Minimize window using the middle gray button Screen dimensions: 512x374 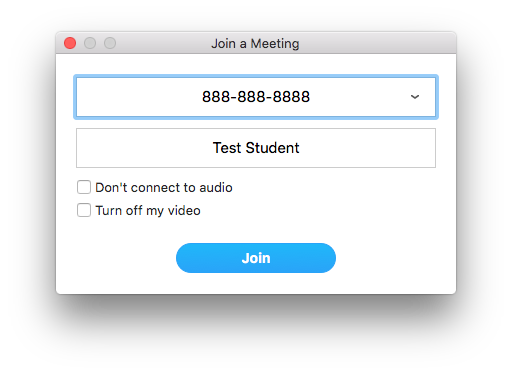coord(90,43)
